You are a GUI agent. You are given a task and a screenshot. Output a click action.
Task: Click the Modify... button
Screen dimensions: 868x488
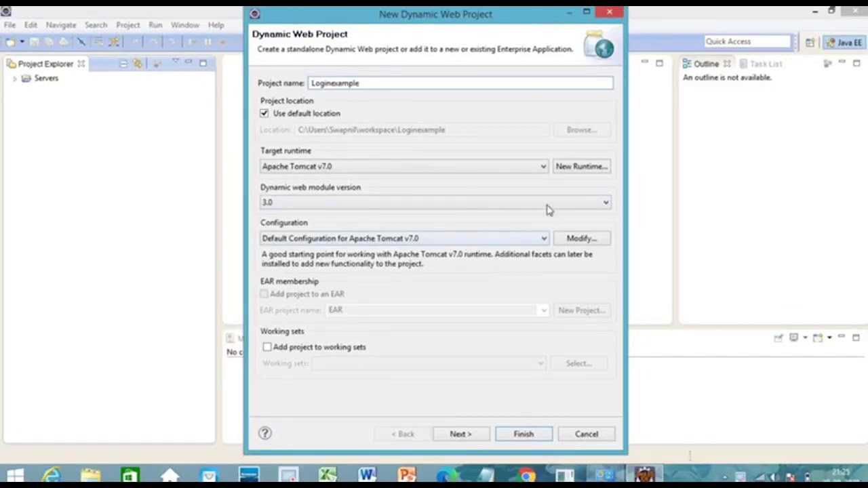coord(582,238)
